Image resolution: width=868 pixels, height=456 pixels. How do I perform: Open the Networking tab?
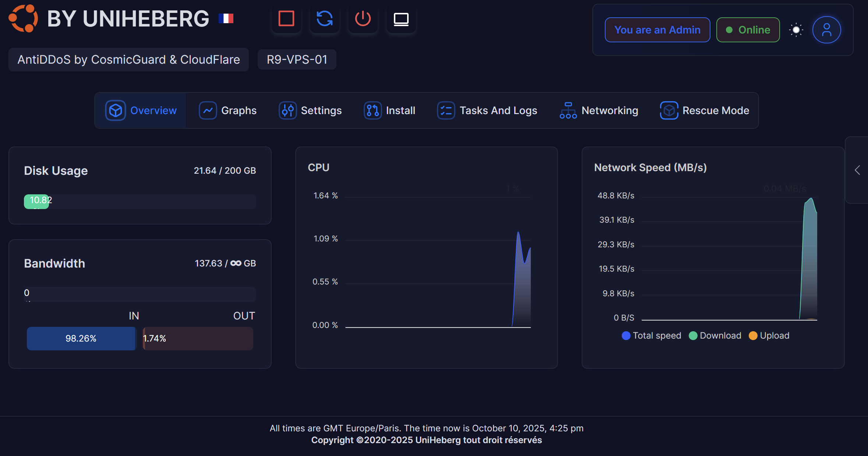pyautogui.click(x=599, y=110)
